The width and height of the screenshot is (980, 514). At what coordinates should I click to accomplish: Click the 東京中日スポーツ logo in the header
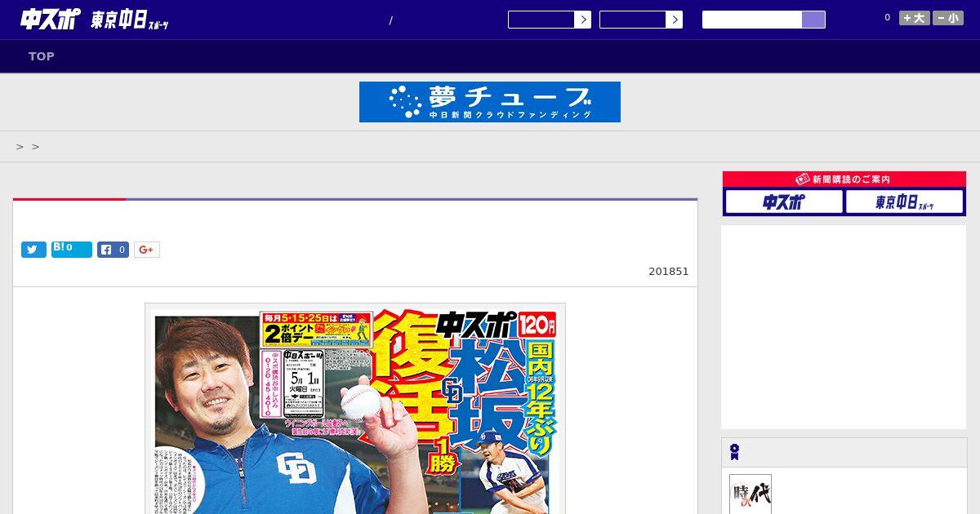tap(130, 20)
